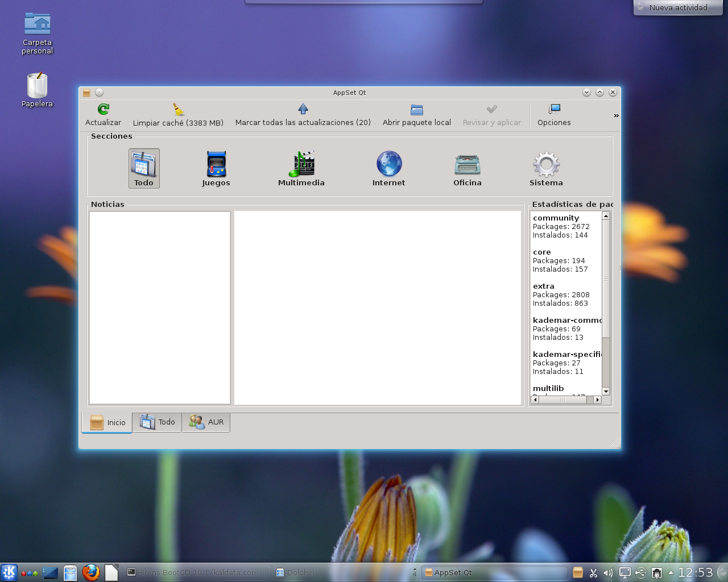Mark all updates with blue arrow icon
Screen dimensions: 728x582
click(303, 109)
